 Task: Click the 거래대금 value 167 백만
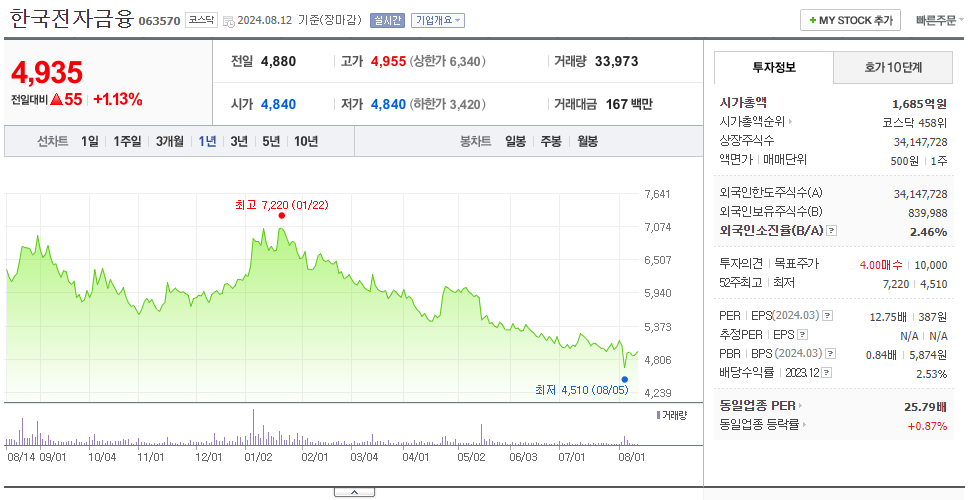pos(629,104)
